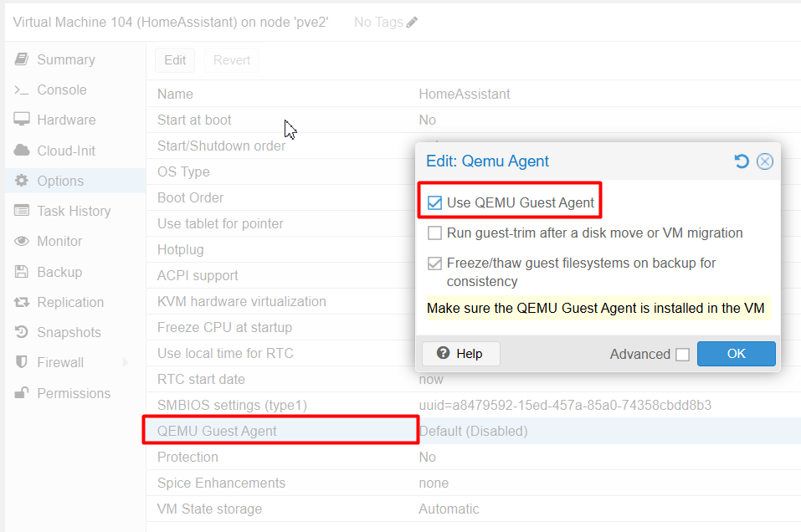801x532 pixels.
Task: Open Cloud-Init cloud icon
Action: (x=22, y=150)
